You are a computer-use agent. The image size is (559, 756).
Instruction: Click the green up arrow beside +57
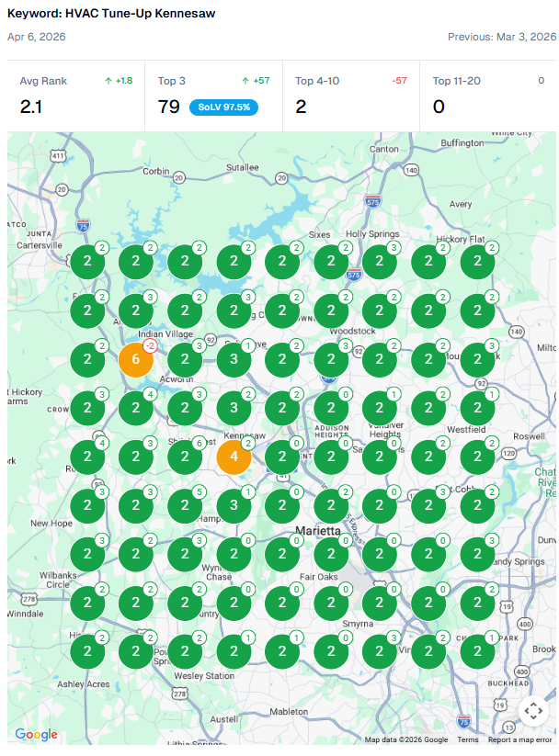(x=245, y=81)
